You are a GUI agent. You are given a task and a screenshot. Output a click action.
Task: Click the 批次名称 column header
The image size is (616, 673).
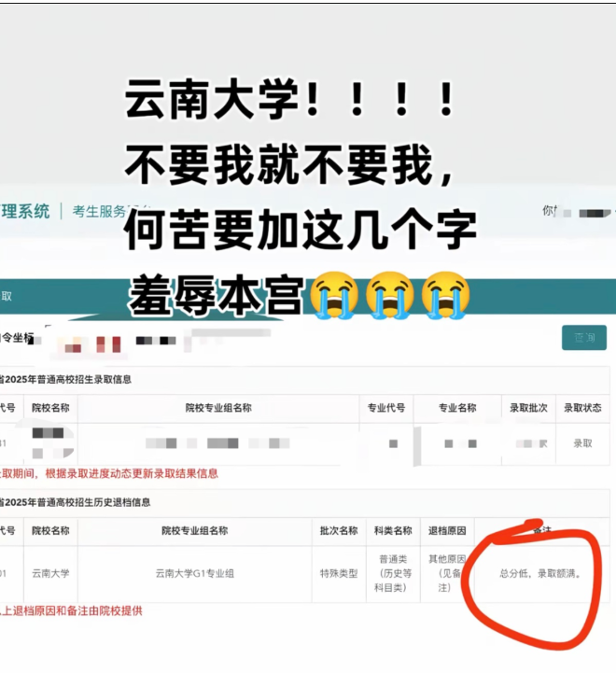[339, 531]
